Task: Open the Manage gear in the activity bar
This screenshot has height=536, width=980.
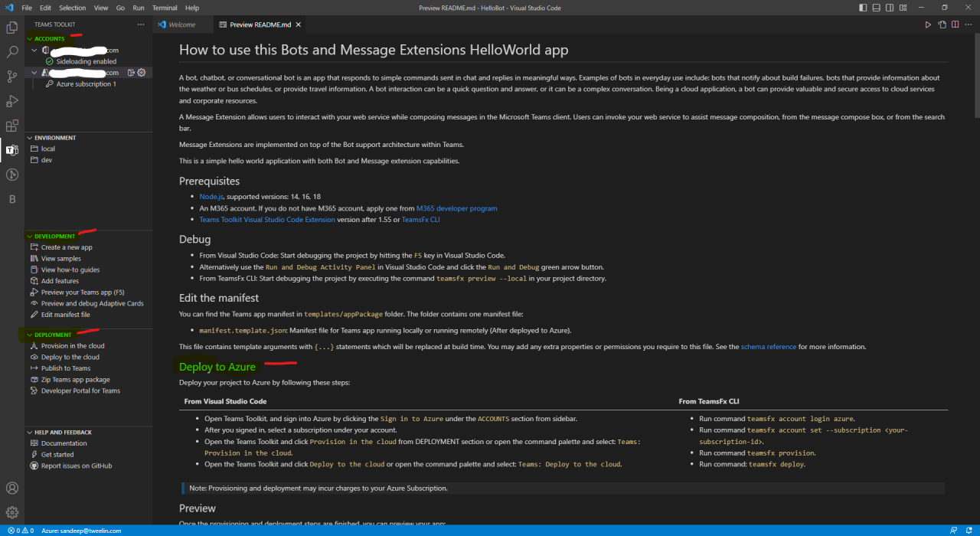Action: (x=11, y=511)
